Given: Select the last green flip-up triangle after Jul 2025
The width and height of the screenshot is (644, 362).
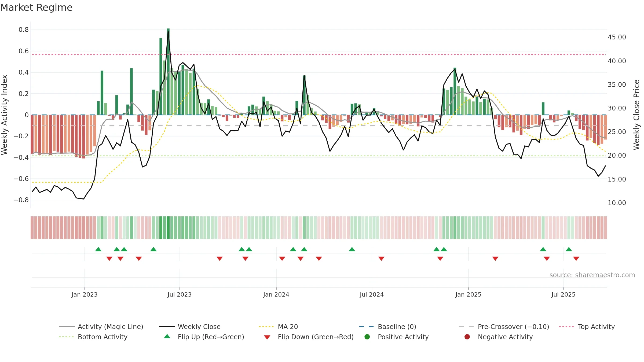Looking at the screenshot, I should pyautogui.click(x=569, y=249).
